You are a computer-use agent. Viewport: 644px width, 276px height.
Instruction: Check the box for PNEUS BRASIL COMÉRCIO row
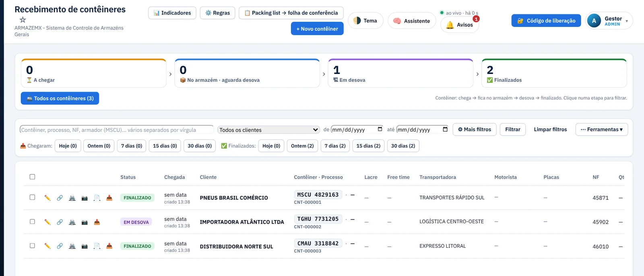pos(32,197)
